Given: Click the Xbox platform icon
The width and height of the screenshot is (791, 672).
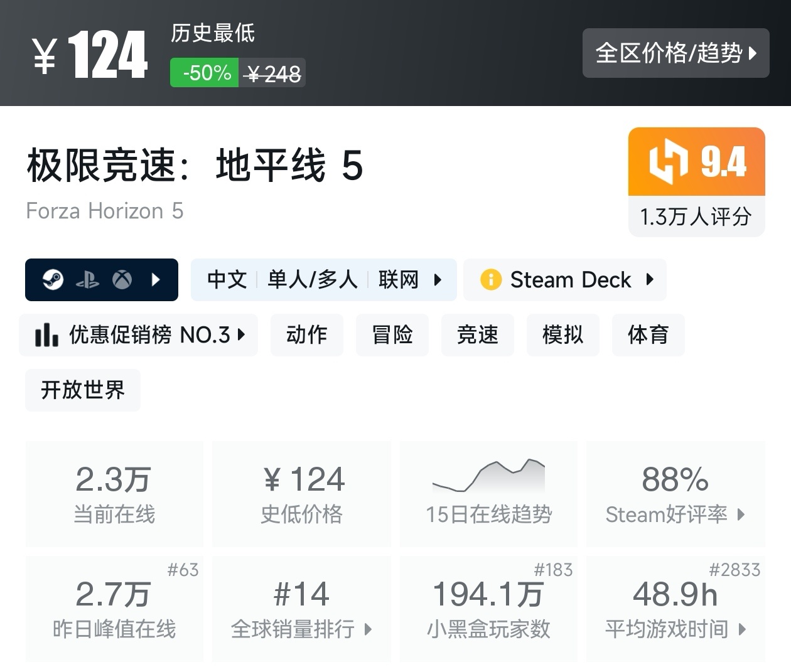Looking at the screenshot, I should coord(122,279).
